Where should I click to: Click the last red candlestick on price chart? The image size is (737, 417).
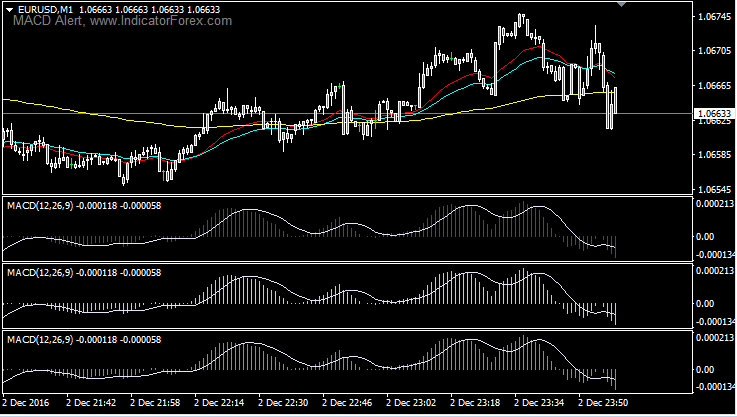coord(615,100)
